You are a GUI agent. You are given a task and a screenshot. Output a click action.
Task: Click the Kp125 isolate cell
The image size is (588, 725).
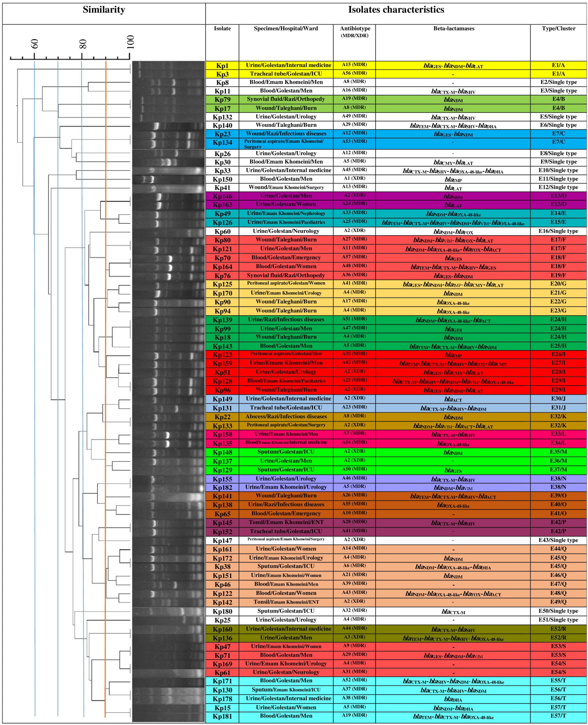tap(222, 284)
